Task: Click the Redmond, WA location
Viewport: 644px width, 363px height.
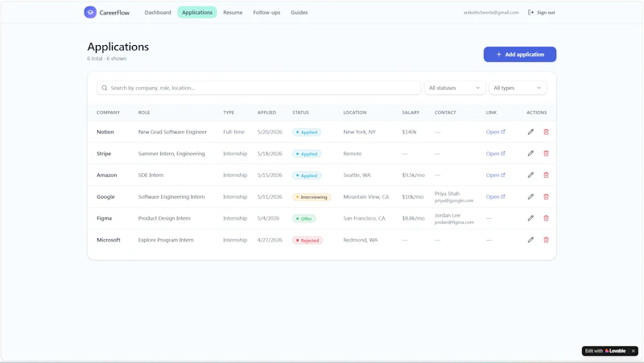Action: click(x=360, y=240)
